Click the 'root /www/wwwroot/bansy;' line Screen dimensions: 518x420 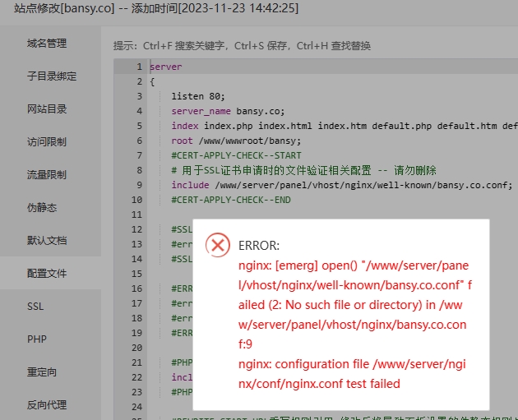[236, 141]
